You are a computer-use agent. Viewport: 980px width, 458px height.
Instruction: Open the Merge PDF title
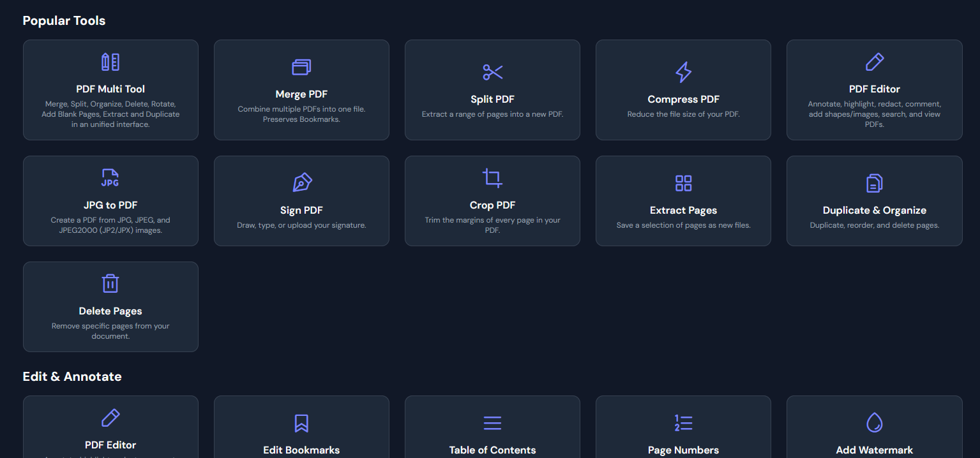coord(301,94)
